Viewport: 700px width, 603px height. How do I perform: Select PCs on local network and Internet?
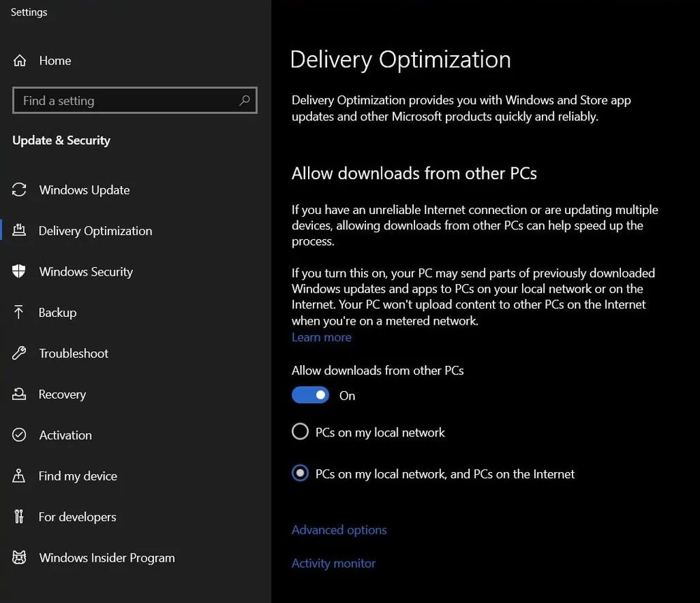300,473
